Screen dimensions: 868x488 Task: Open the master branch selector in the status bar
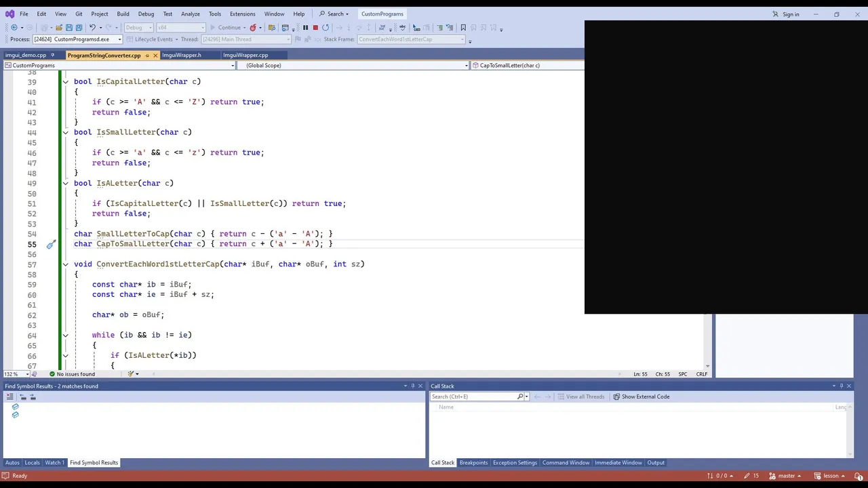785,476
